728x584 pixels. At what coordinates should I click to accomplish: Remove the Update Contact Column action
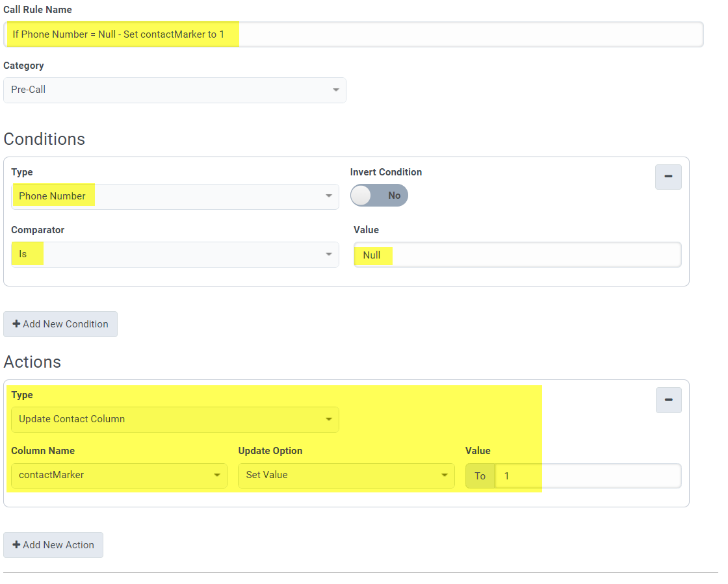coord(668,400)
